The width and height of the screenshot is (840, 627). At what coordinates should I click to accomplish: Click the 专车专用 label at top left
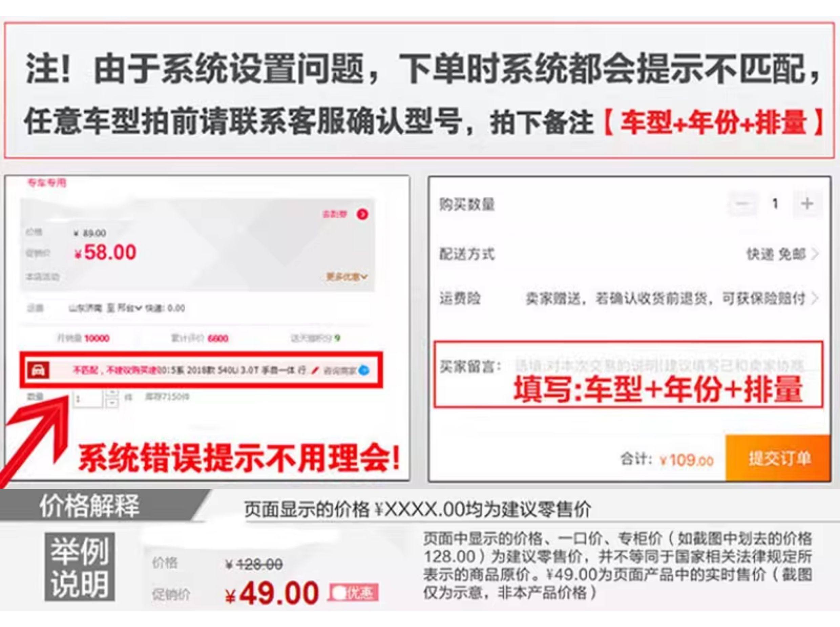click(x=46, y=183)
